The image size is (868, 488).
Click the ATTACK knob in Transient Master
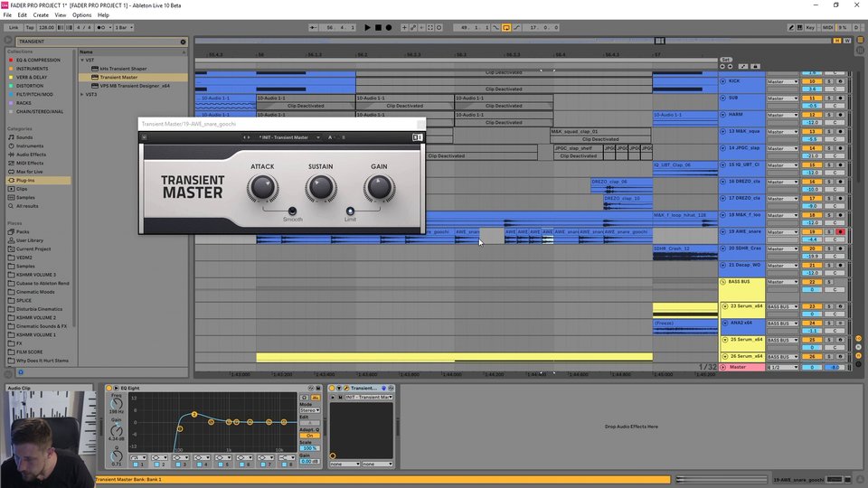tap(262, 188)
